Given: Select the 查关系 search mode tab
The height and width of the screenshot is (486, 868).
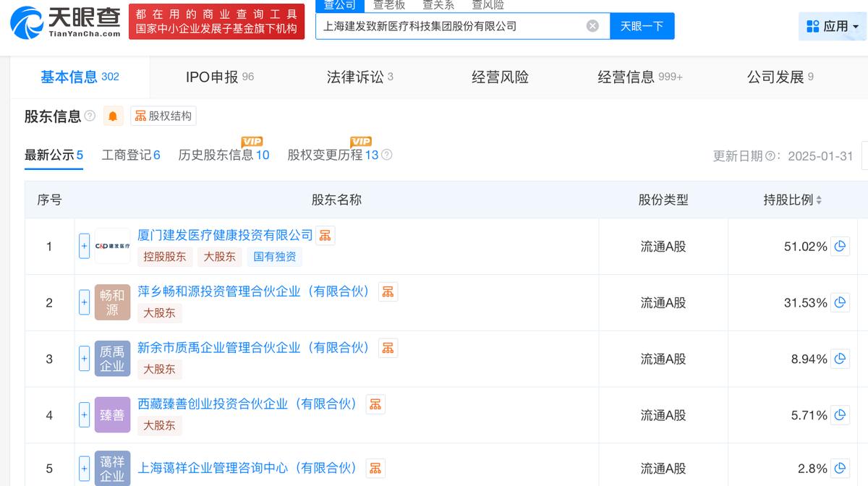Looking at the screenshot, I should point(438,5).
